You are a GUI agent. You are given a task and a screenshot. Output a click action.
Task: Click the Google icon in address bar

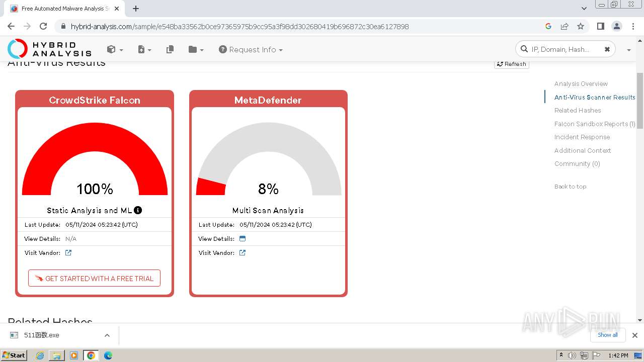click(x=548, y=26)
